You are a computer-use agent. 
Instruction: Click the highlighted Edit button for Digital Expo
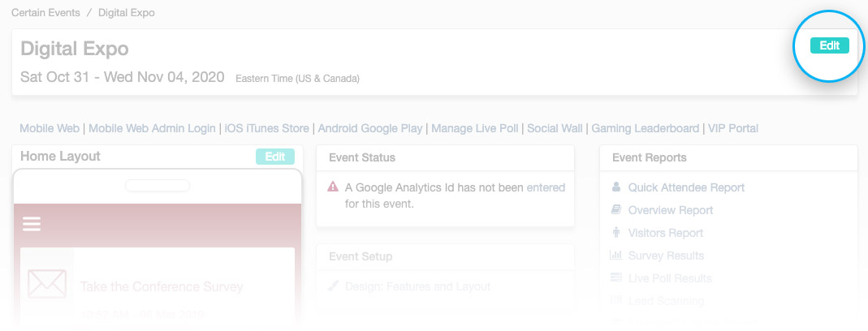coord(829,46)
